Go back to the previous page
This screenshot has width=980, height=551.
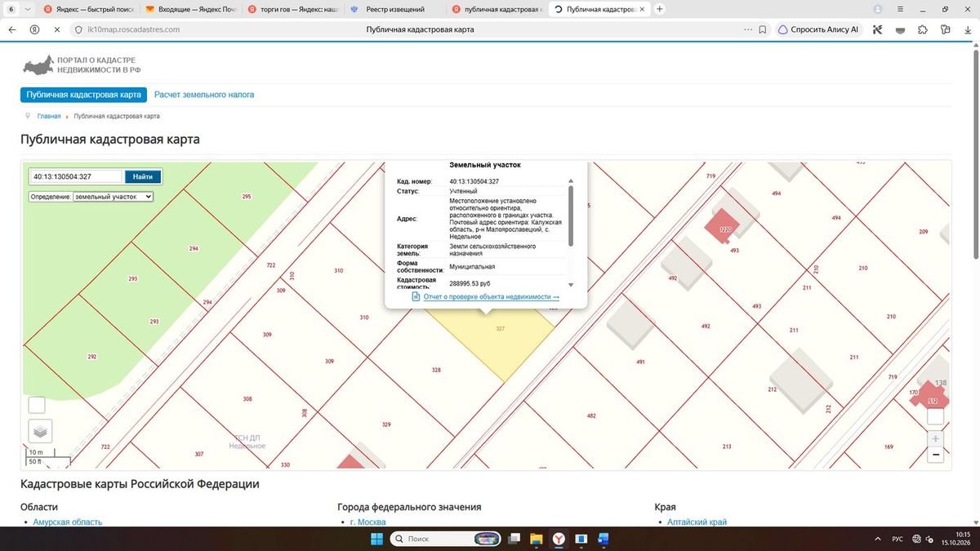[x=12, y=29]
